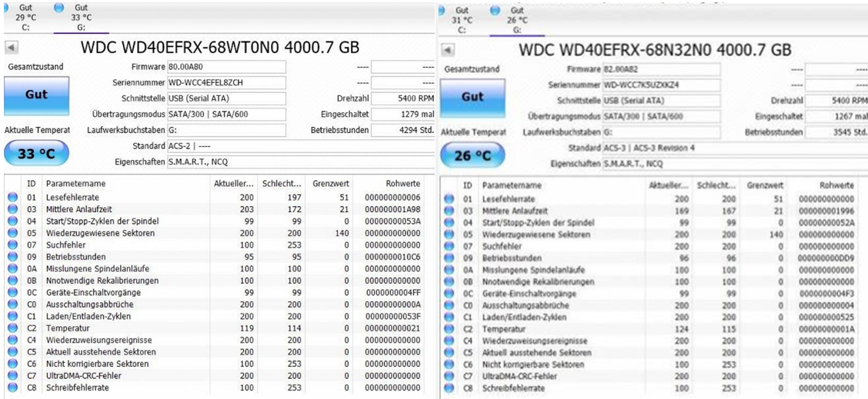This screenshot has height=399, width=868.
Task: Click Betriebsstunden field showing 4294 Std.
Action: click(x=402, y=131)
